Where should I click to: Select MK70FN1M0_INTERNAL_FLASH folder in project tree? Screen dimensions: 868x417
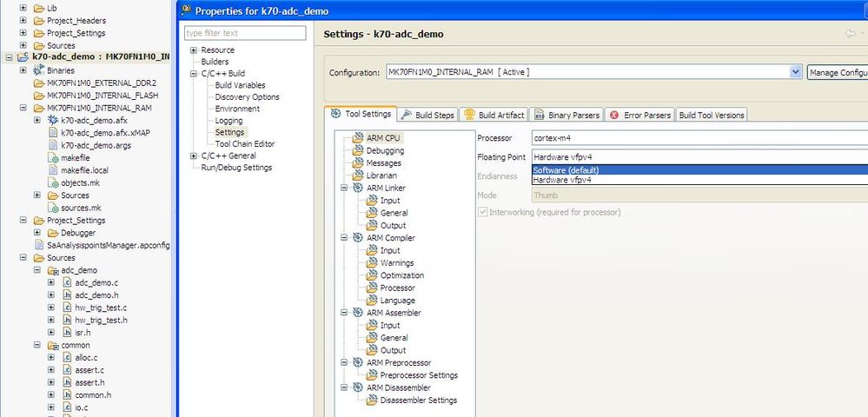click(x=103, y=96)
